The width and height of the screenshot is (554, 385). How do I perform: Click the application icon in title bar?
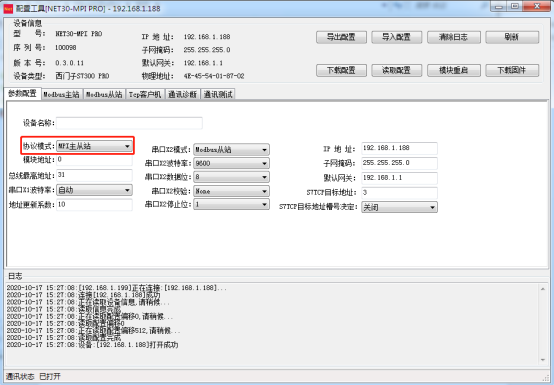coord(8,8)
